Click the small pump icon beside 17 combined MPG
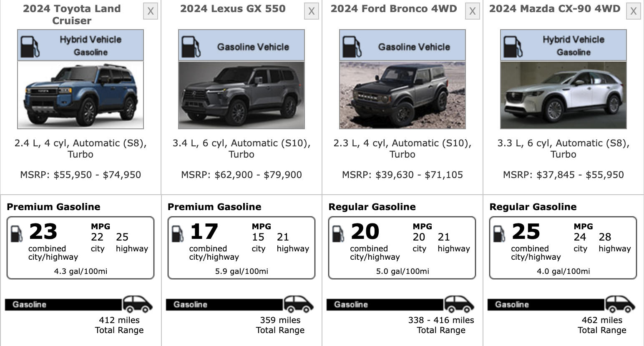The image size is (644, 346). [x=178, y=233]
